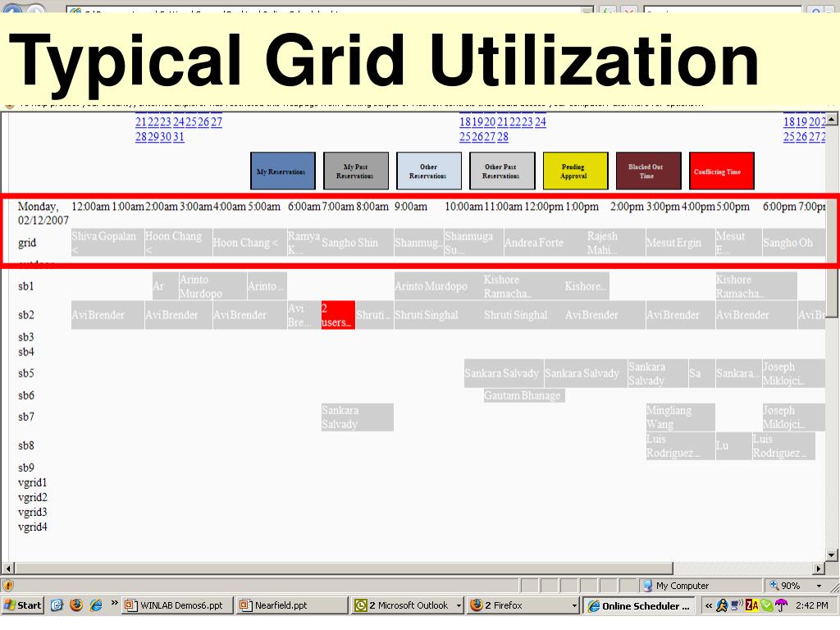Screen dimensions: 840x630
Task: Click the 2:42 PM system clock
Action: point(811,605)
